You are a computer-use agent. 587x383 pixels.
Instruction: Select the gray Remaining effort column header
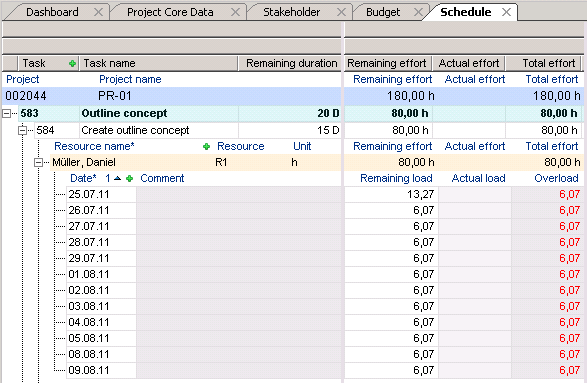[x=387, y=63]
